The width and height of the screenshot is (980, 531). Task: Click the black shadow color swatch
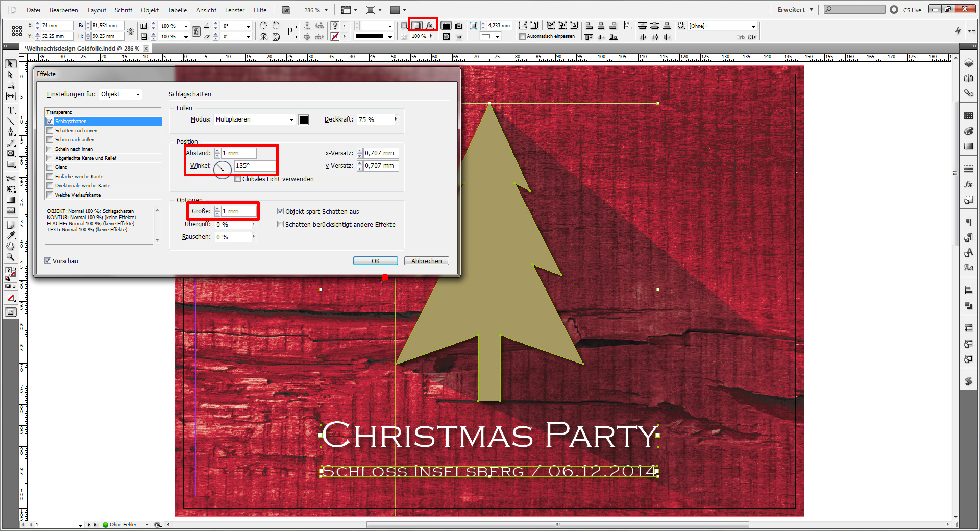(303, 119)
